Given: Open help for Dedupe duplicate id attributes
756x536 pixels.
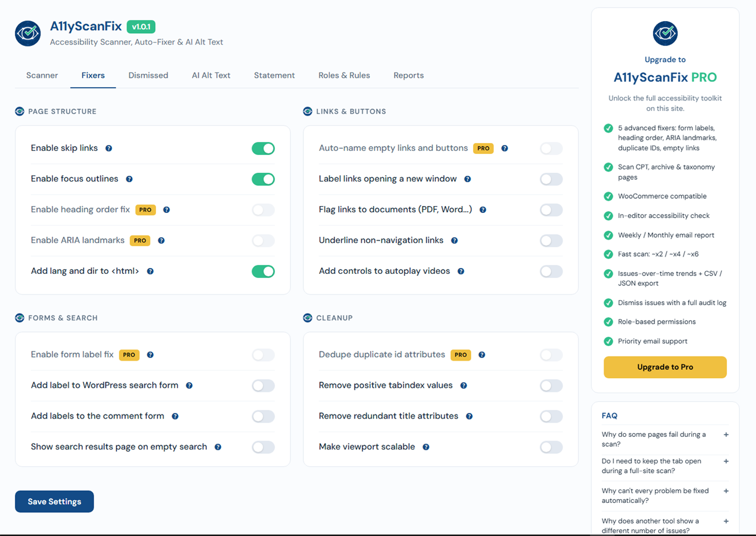Looking at the screenshot, I should pyautogui.click(x=481, y=355).
